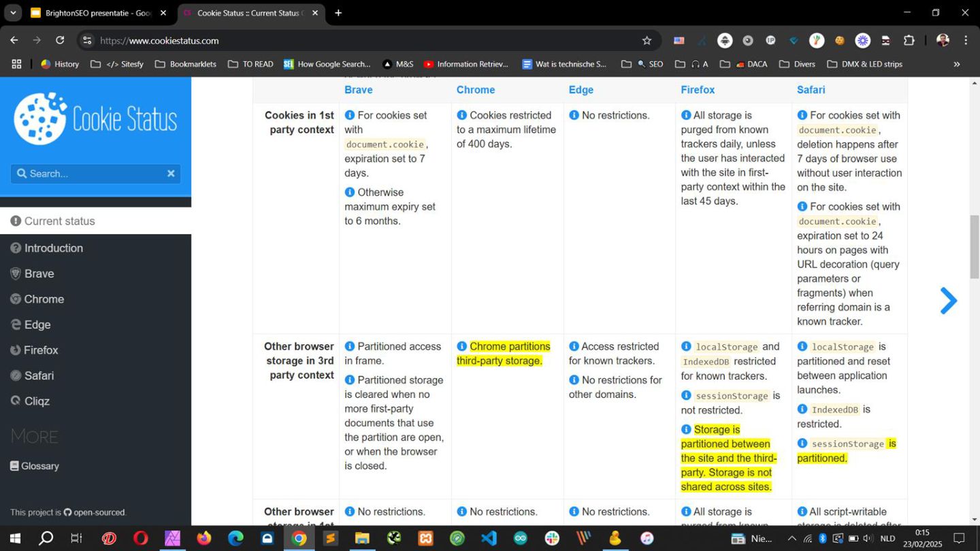Open the M&S bookmark
Screen dimensions: 980x551
click(398, 64)
